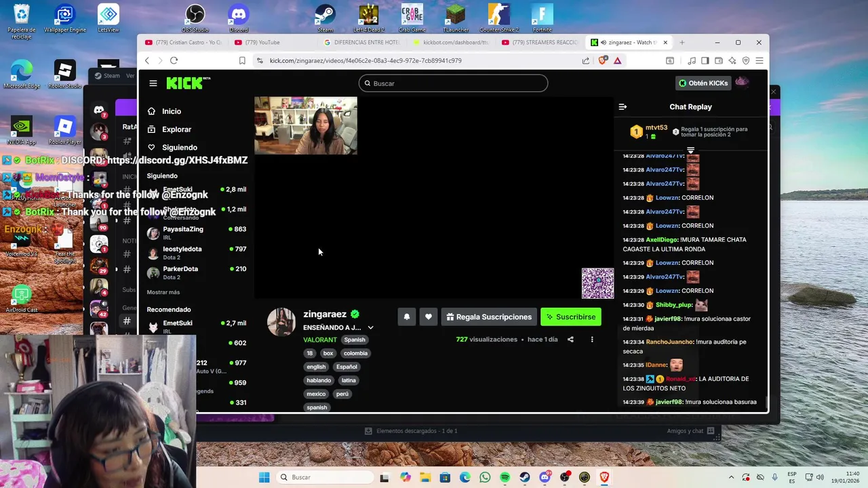This screenshot has height=488, width=868.
Task: Open the three-dot more options for video
Action: (592, 340)
